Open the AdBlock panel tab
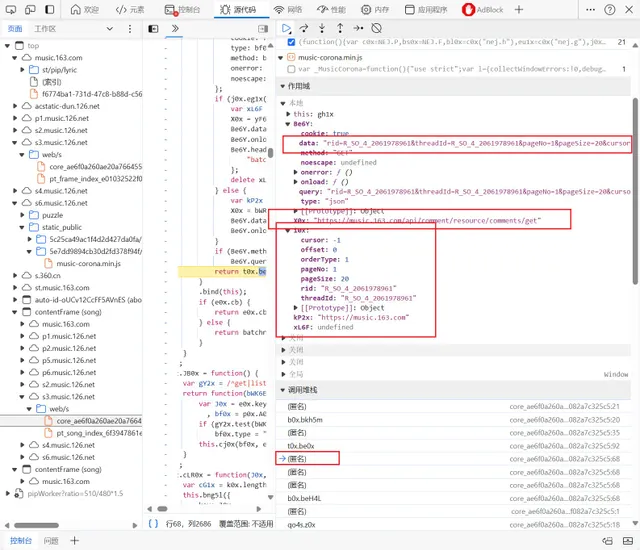 point(482,9)
